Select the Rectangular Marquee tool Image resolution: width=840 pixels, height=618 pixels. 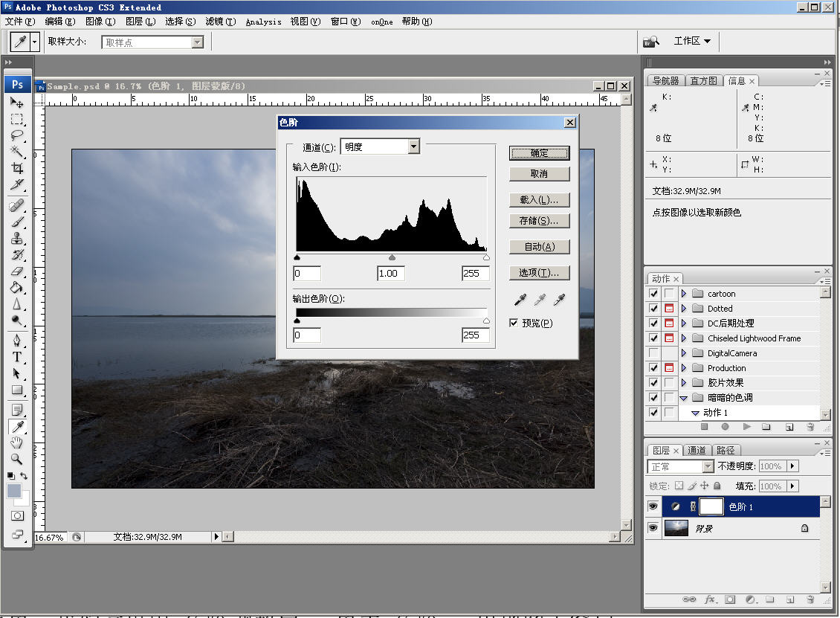16,119
